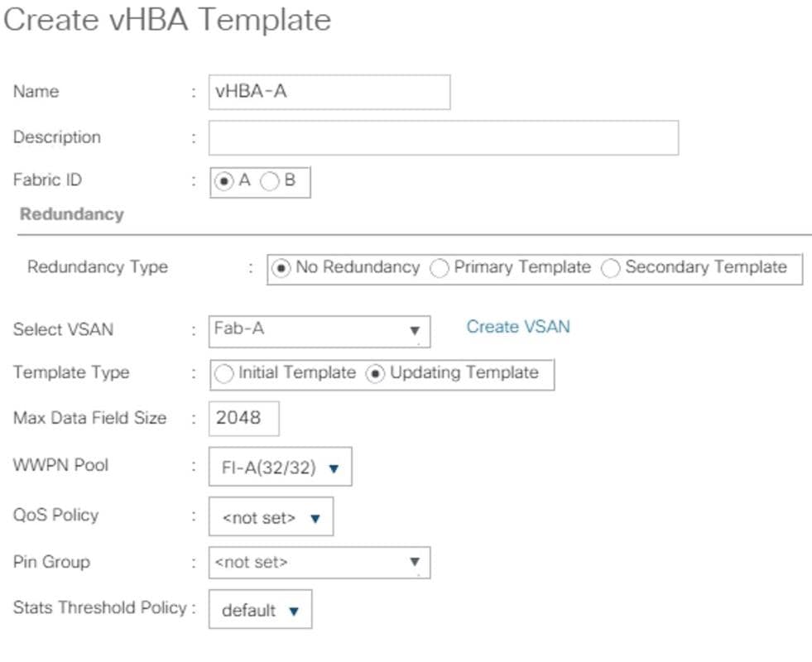Image resolution: width=812 pixels, height=662 pixels.
Task: Click the Name field containing vHBA-A
Action: coord(329,92)
